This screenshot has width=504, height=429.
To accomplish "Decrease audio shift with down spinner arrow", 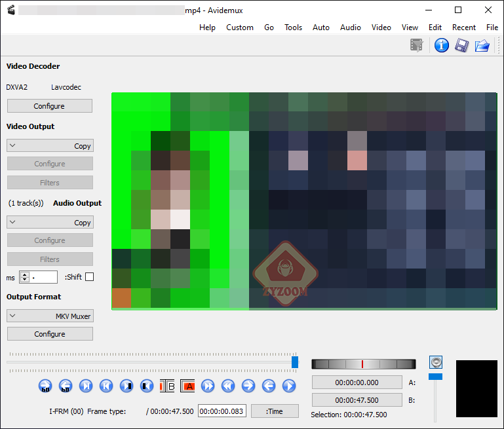I will [x=24, y=280].
